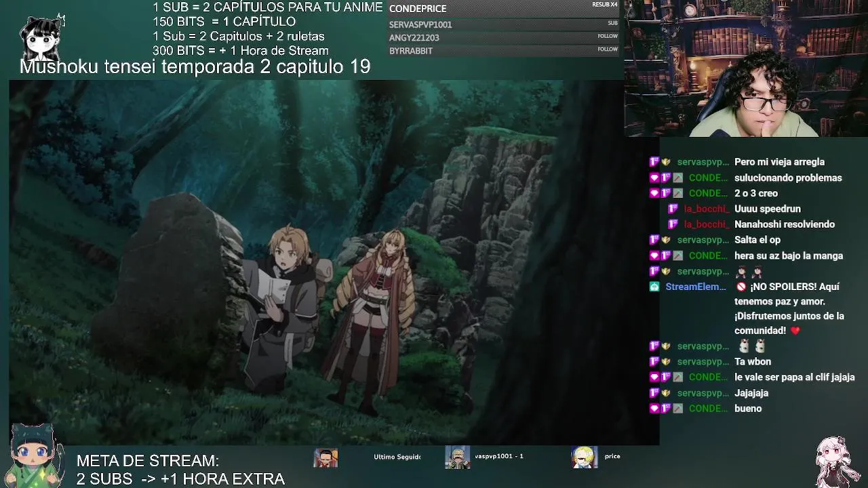Viewport: 868px width, 488px height.
Task: Click the 'FOLLOW' tag beside ANGY221203
Action: click(x=608, y=36)
